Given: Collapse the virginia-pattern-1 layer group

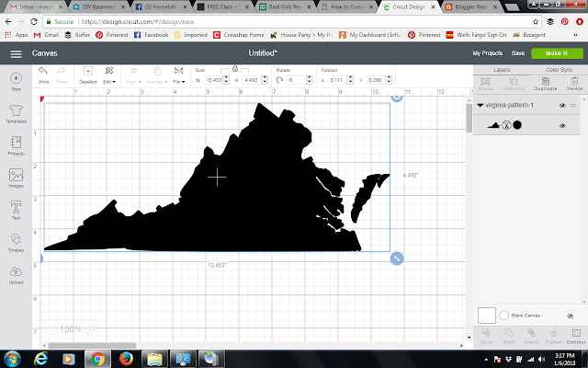Looking at the screenshot, I should click(480, 106).
